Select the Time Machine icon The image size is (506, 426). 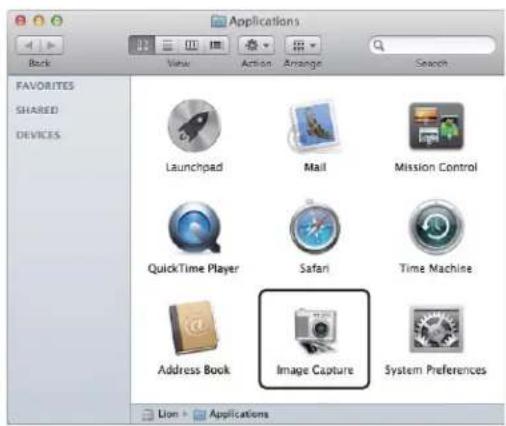pyautogui.click(x=436, y=227)
